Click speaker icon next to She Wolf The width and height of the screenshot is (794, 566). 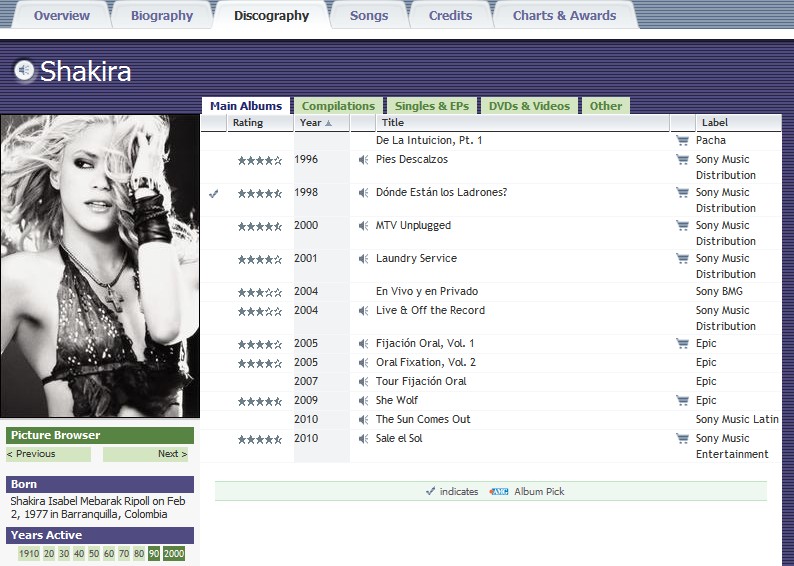(x=364, y=401)
